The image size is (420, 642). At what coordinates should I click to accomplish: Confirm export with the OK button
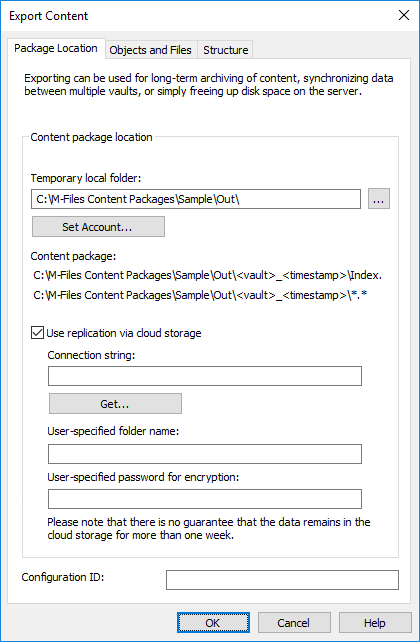(213, 623)
